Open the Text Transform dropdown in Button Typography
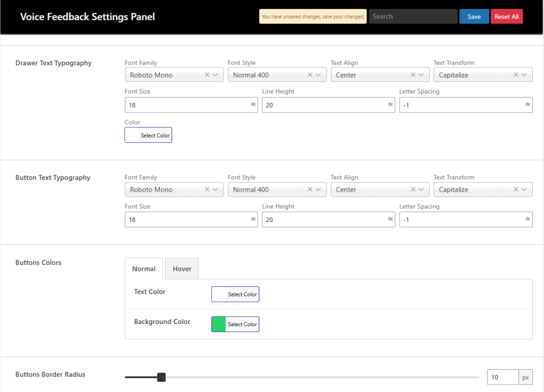 pyautogui.click(x=524, y=189)
